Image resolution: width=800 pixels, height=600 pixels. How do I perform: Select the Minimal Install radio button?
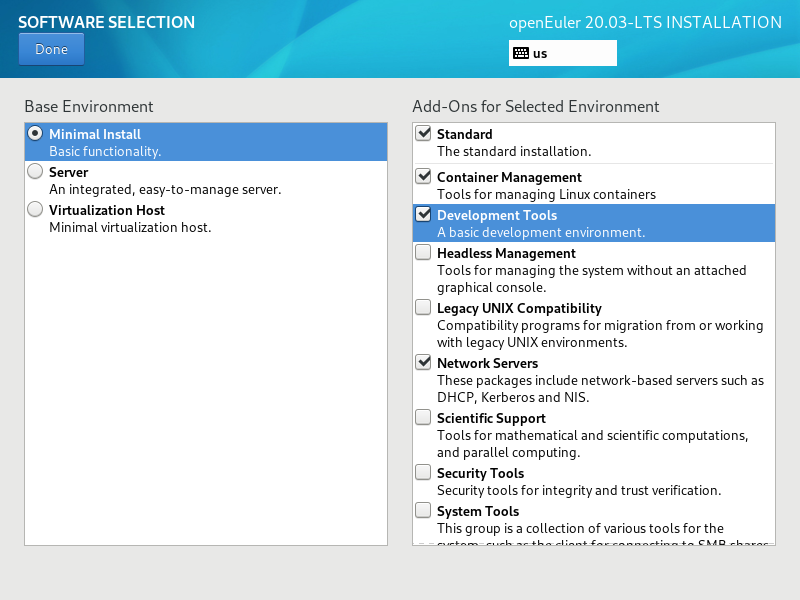click(x=36, y=133)
